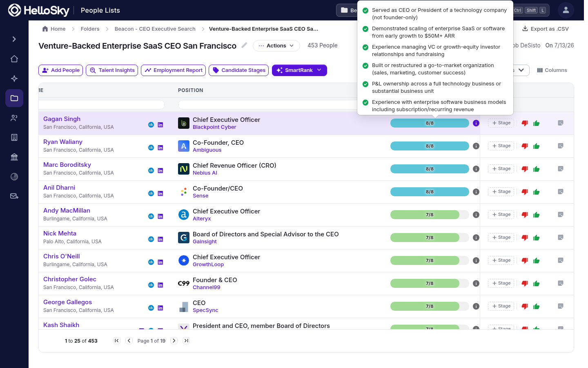588x368 pixels.
Task: Click the info icon for Ryan Waliany's score
Action: pyautogui.click(x=476, y=146)
